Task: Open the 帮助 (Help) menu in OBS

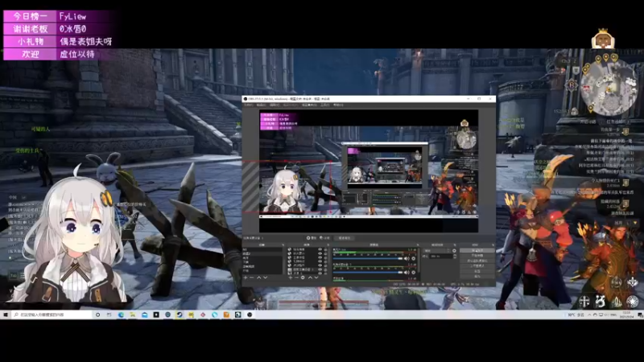Action: (x=338, y=105)
